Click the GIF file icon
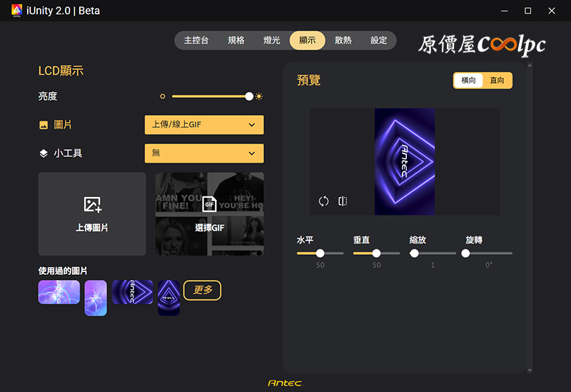 pyautogui.click(x=209, y=204)
